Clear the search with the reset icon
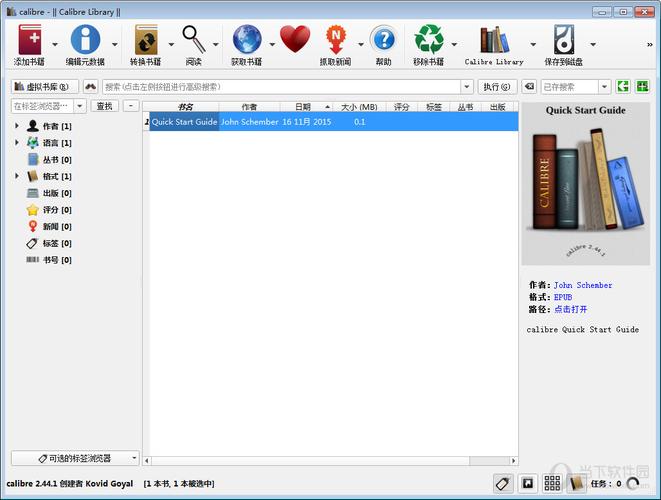The width and height of the screenshot is (661, 500). click(x=529, y=87)
